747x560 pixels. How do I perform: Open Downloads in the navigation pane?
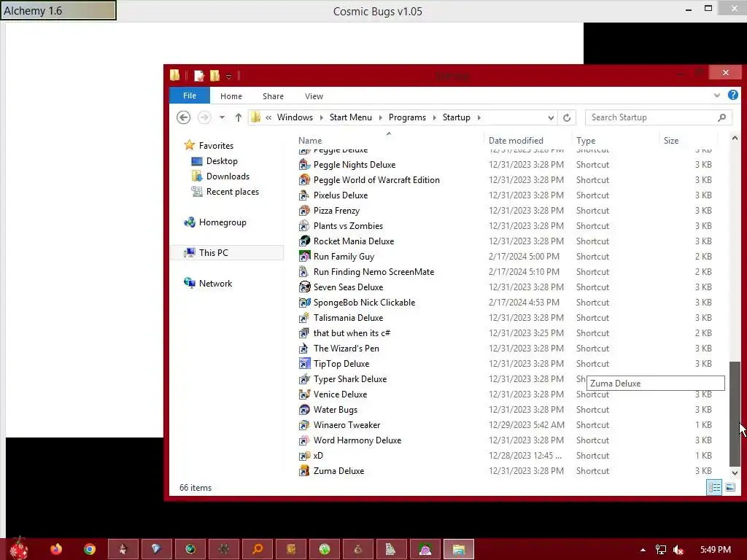point(228,176)
